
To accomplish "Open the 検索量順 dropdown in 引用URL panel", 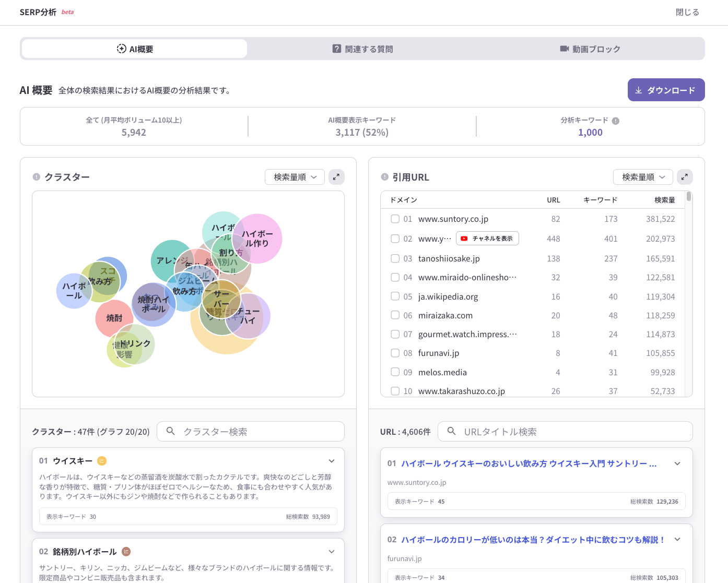I will click(643, 177).
